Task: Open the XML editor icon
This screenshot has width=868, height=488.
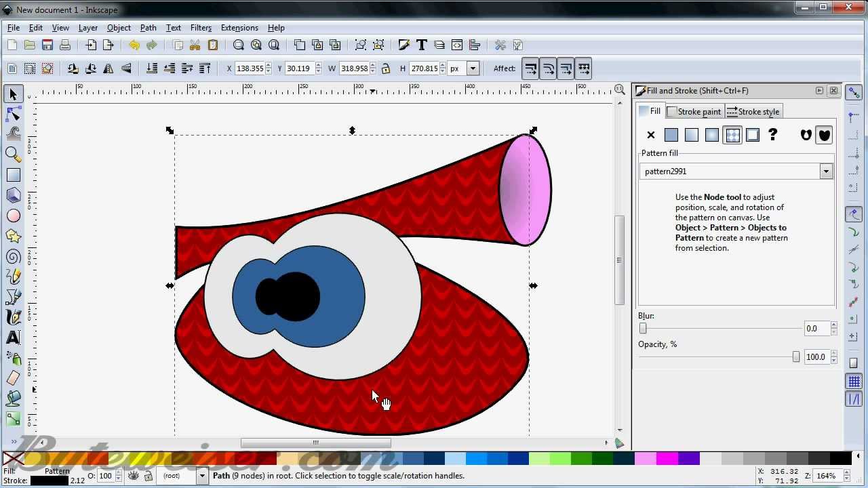Action: (457, 45)
